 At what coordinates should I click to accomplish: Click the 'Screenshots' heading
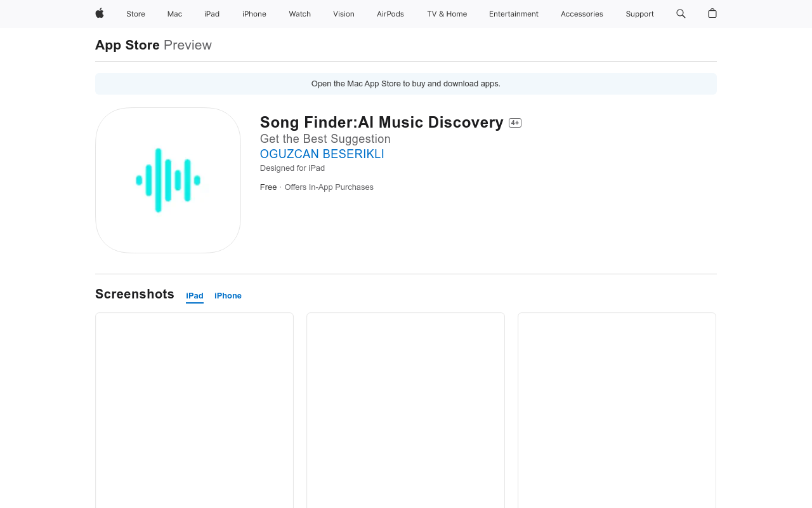[x=134, y=294]
